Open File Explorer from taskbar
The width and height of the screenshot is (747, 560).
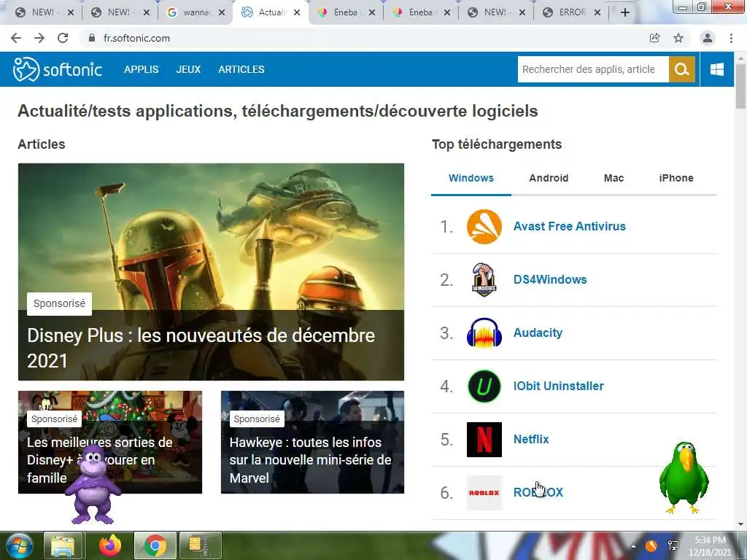click(x=63, y=545)
